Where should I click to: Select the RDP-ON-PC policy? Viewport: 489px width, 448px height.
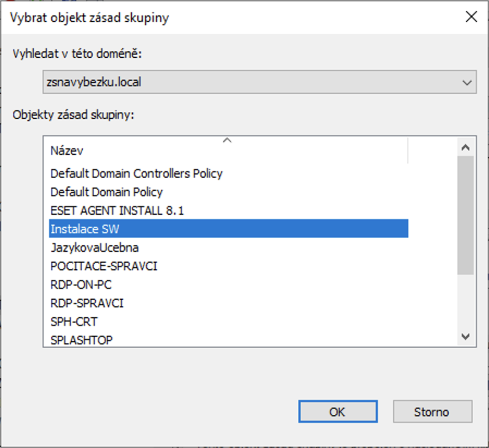(81, 284)
